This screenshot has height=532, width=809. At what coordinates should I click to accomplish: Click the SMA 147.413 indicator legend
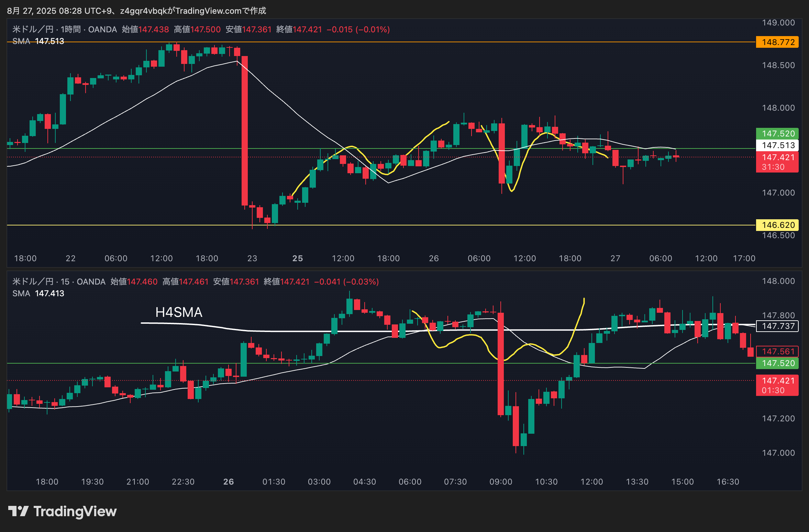tap(38, 293)
